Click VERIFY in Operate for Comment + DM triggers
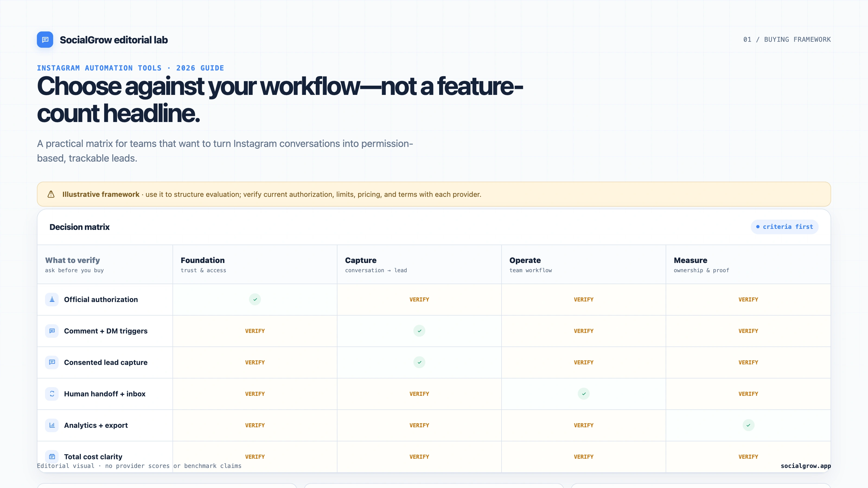This screenshot has width=868, height=488. (584, 331)
